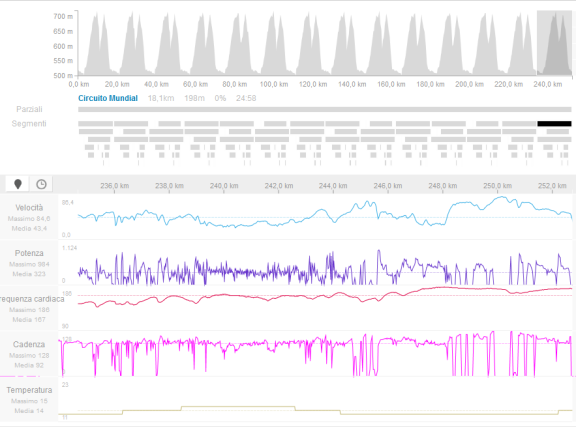This screenshot has width=576, height=428.
Task: Click the Media 167 heart rate value
Action: [x=29, y=320]
